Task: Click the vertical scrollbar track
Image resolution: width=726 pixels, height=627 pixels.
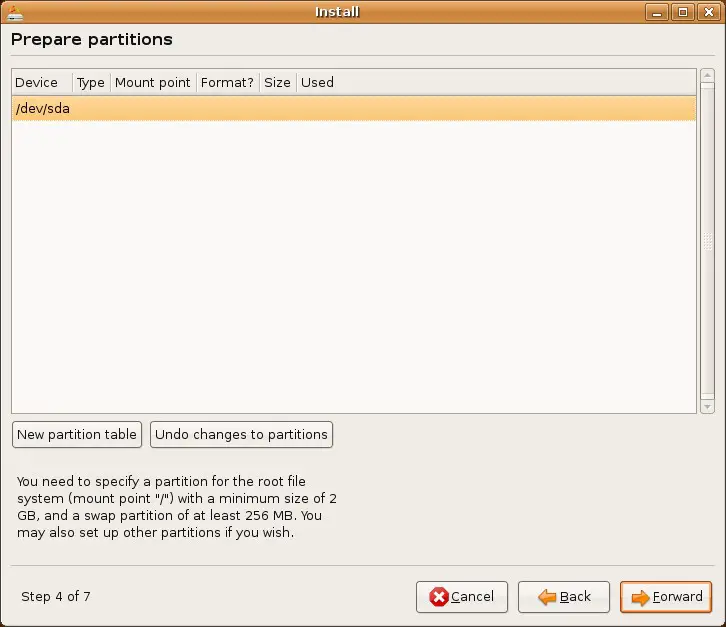Action: (707, 241)
